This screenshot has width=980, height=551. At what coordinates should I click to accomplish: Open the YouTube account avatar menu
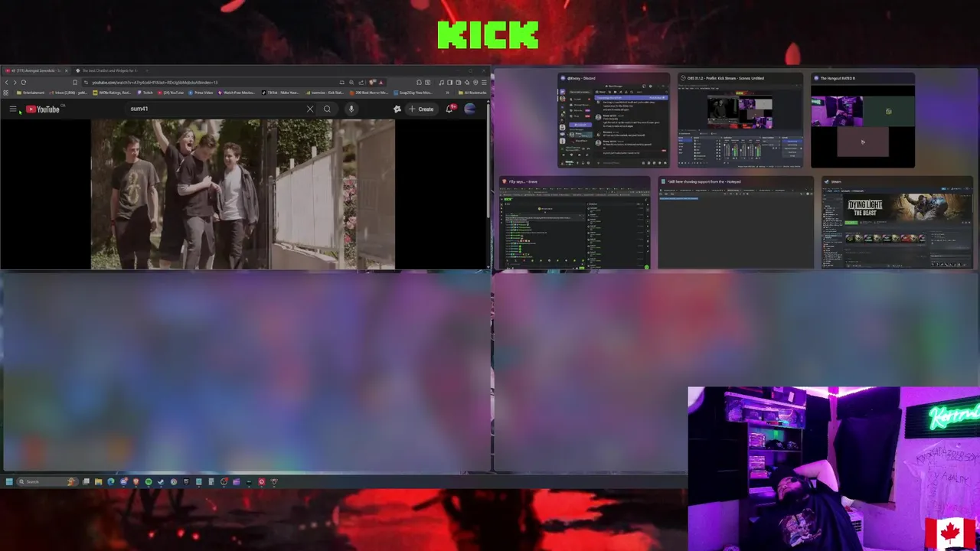(470, 109)
